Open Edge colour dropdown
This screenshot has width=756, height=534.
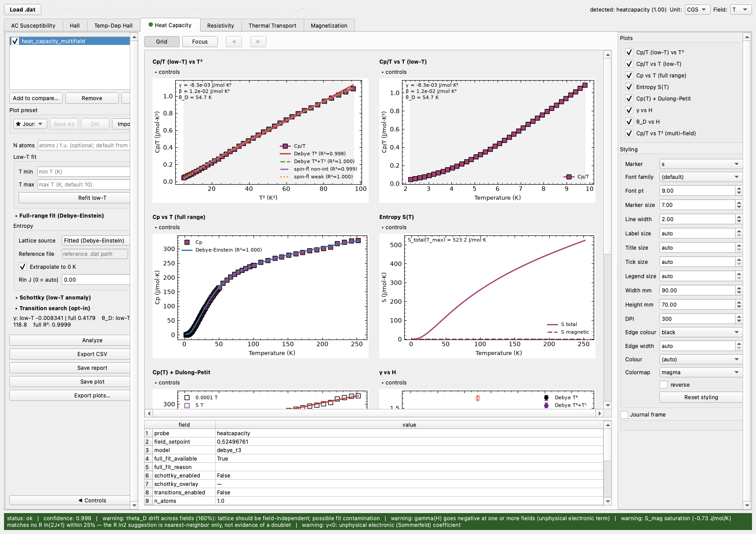pyautogui.click(x=701, y=332)
